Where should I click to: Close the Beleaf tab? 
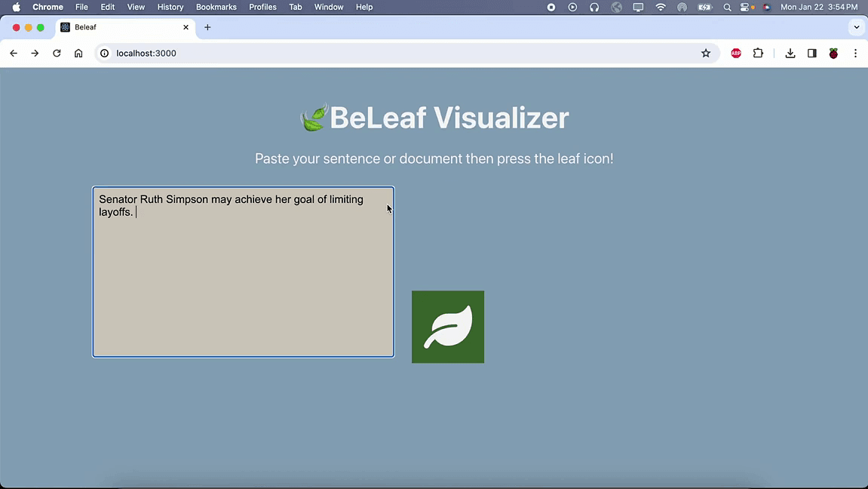tap(186, 27)
